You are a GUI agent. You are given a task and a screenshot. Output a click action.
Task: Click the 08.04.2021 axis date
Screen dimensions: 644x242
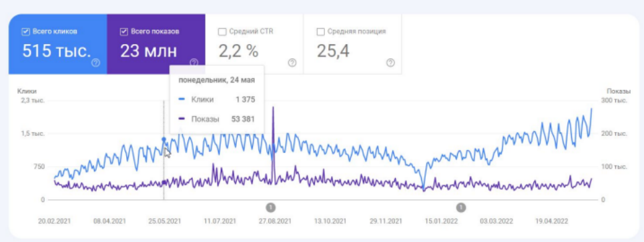pyautogui.click(x=109, y=221)
